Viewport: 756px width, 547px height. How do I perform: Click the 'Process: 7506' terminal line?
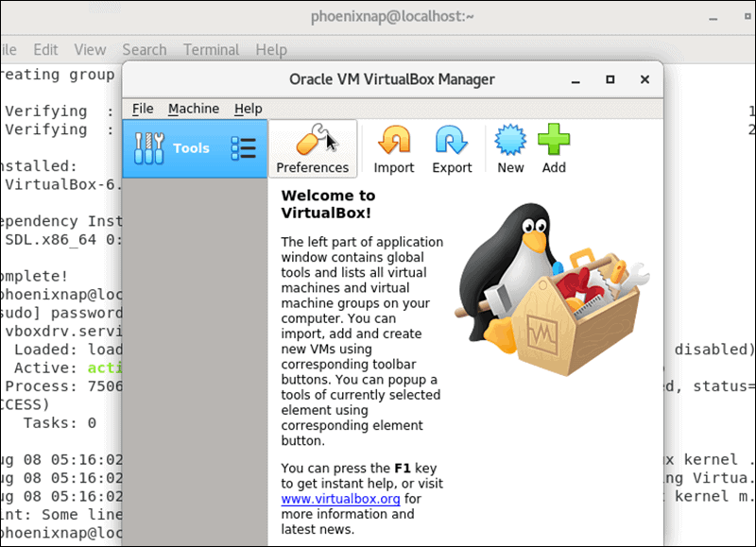click(x=64, y=386)
